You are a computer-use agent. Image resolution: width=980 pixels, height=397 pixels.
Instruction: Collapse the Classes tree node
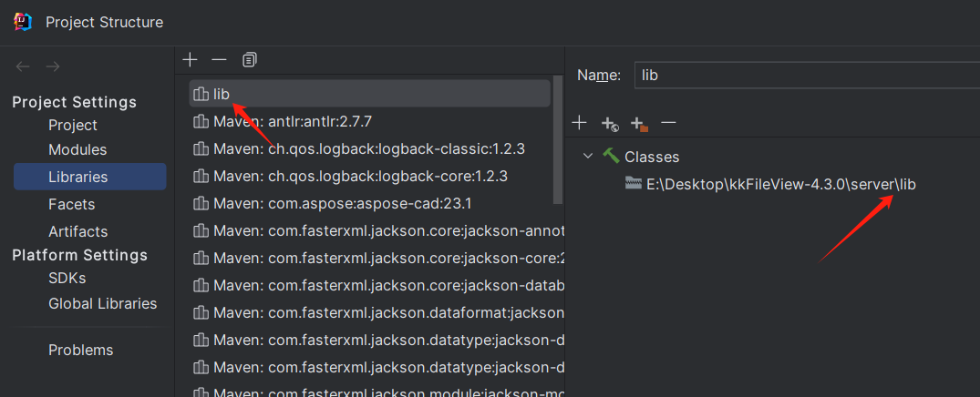click(x=587, y=156)
